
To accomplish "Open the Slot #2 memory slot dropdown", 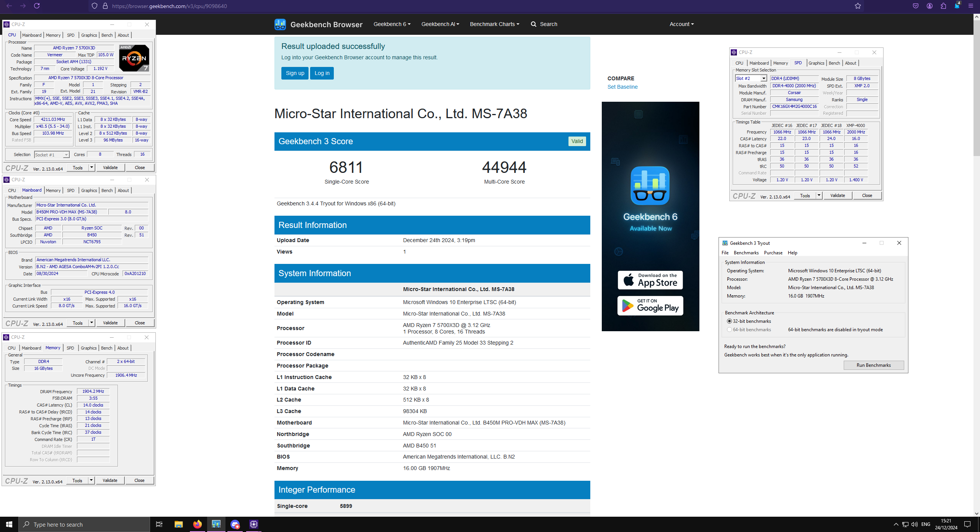I will tap(751, 78).
